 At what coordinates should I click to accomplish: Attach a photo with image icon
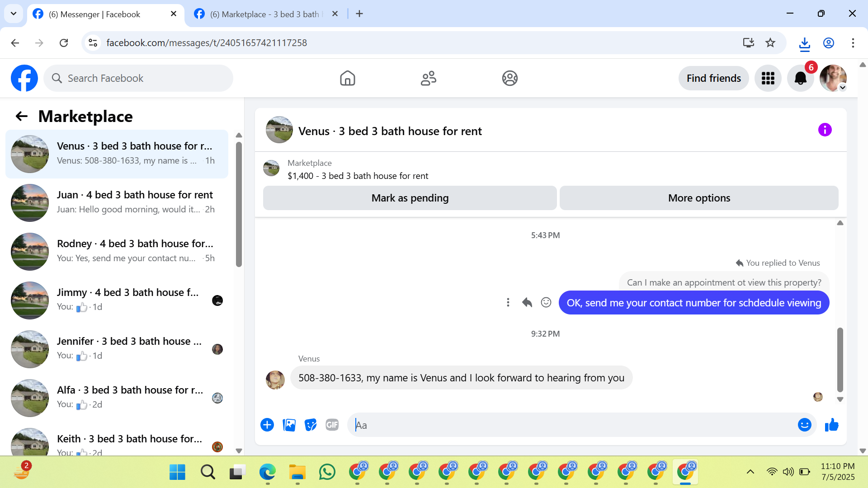289,425
